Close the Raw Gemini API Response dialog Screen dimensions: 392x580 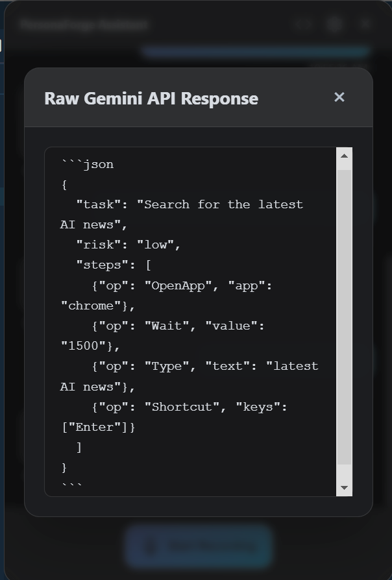[x=339, y=97]
